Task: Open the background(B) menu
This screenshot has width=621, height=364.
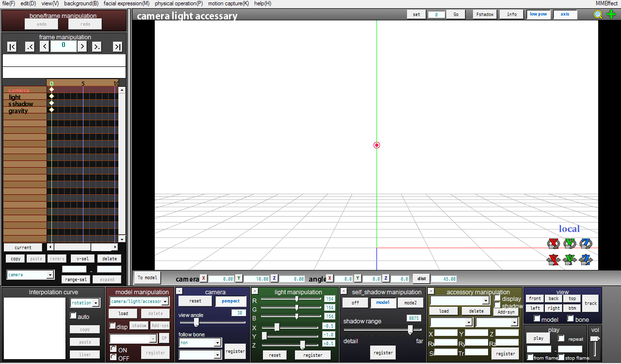Action: click(81, 3)
